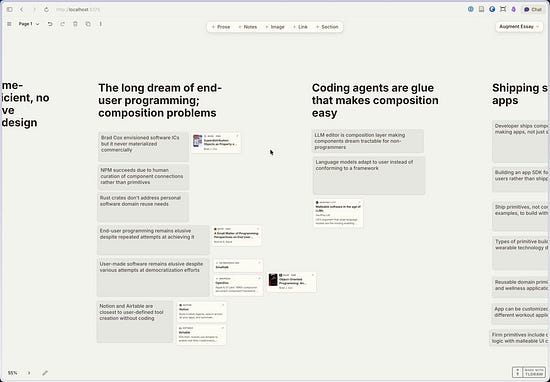The image size is (550, 382).
Task: Select Malleable software in the age of LLMs card
Action: click(338, 213)
